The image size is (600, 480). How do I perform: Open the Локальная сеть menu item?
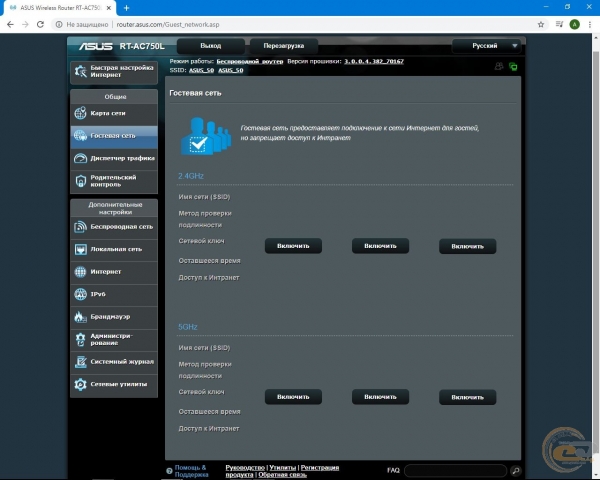pyautogui.click(x=116, y=249)
